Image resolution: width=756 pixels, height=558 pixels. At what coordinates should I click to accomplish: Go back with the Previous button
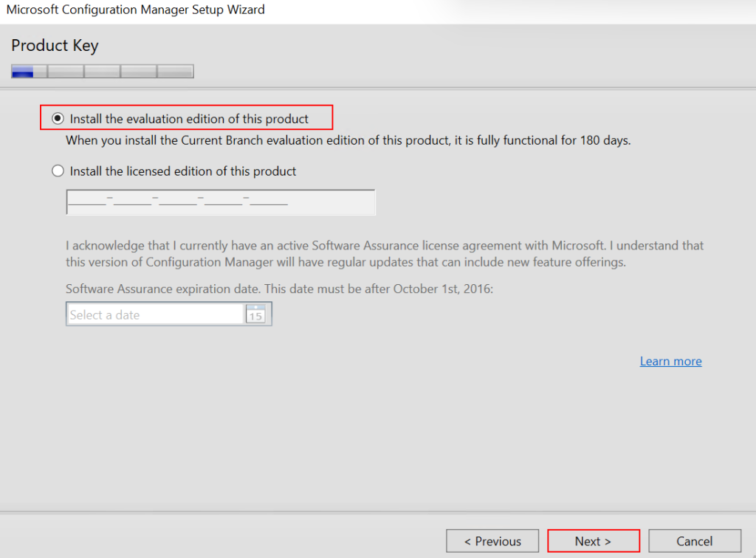pos(492,541)
